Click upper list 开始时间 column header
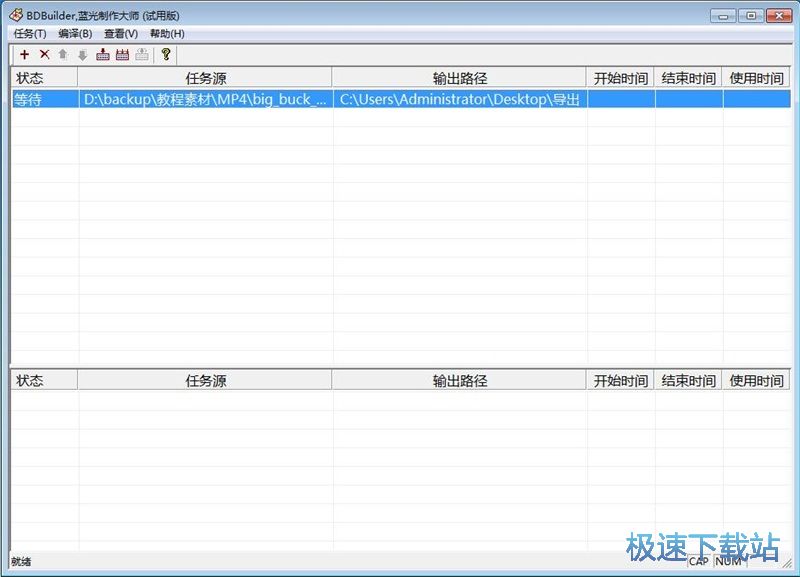 (x=620, y=78)
